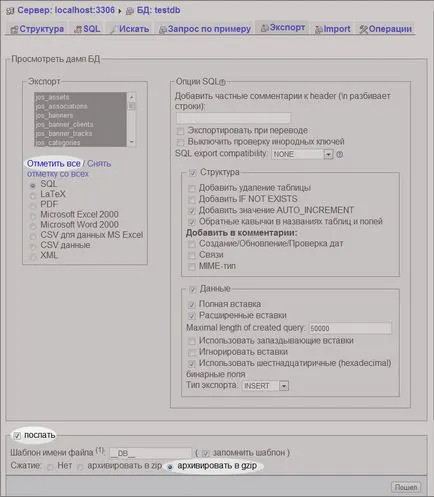The image size is (434, 497).
Task: Select Microsoft Excel 2000 export format
Action: (x=33, y=216)
